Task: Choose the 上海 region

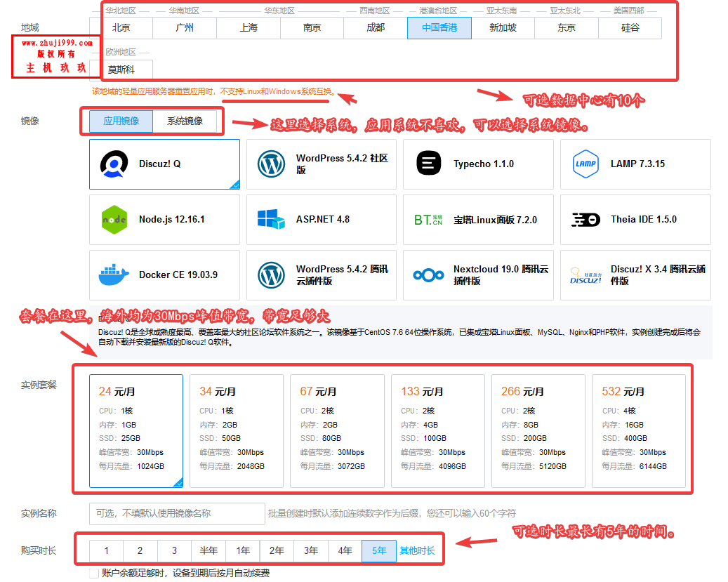Action: 249,28
